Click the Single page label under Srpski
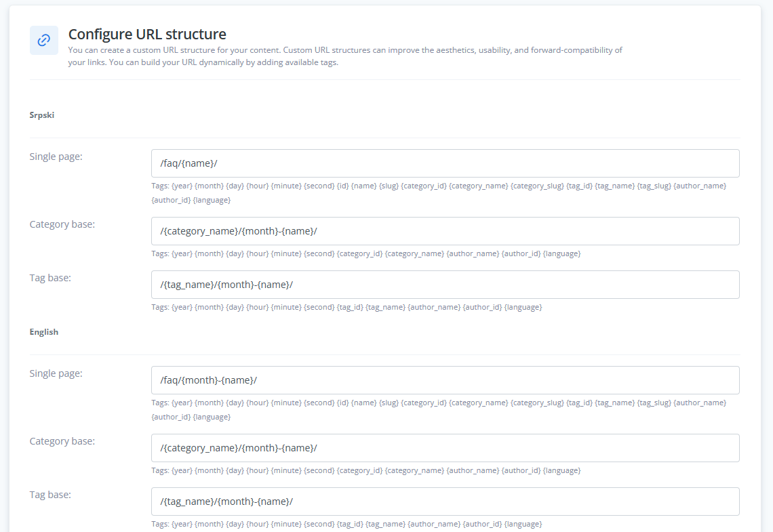The image size is (773, 532). [x=56, y=157]
